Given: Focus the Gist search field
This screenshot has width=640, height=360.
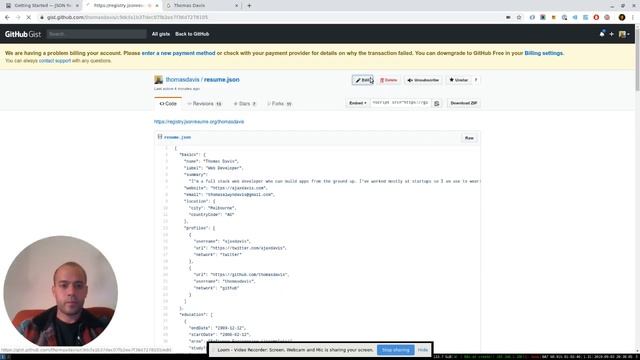Looking at the screenshot, I should 96,34.
